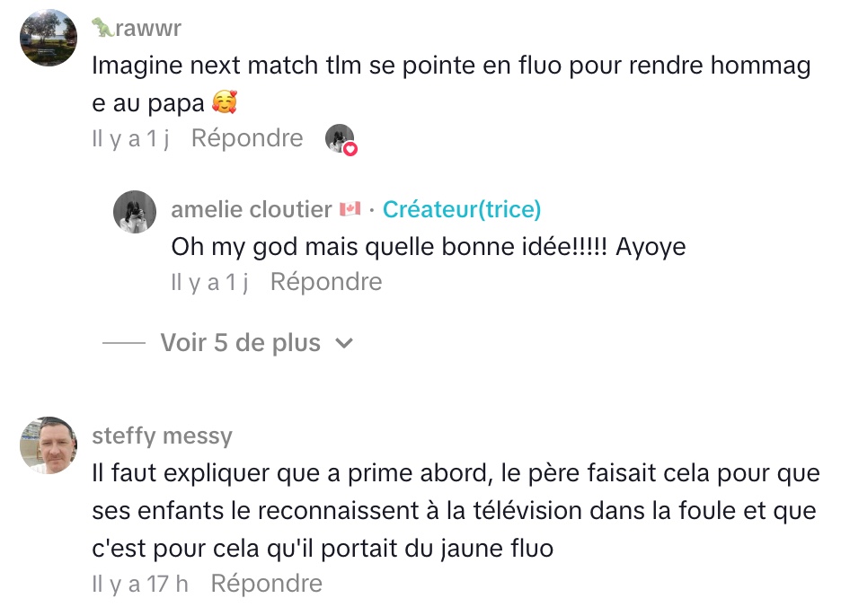Visit amelie cloutier's profile via her username

252,209
